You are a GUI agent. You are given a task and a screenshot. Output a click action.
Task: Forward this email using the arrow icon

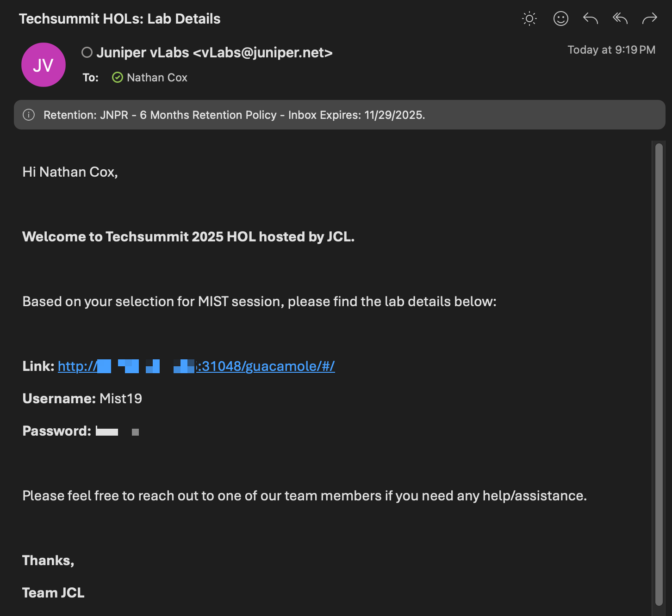click(x=650, y=18)
